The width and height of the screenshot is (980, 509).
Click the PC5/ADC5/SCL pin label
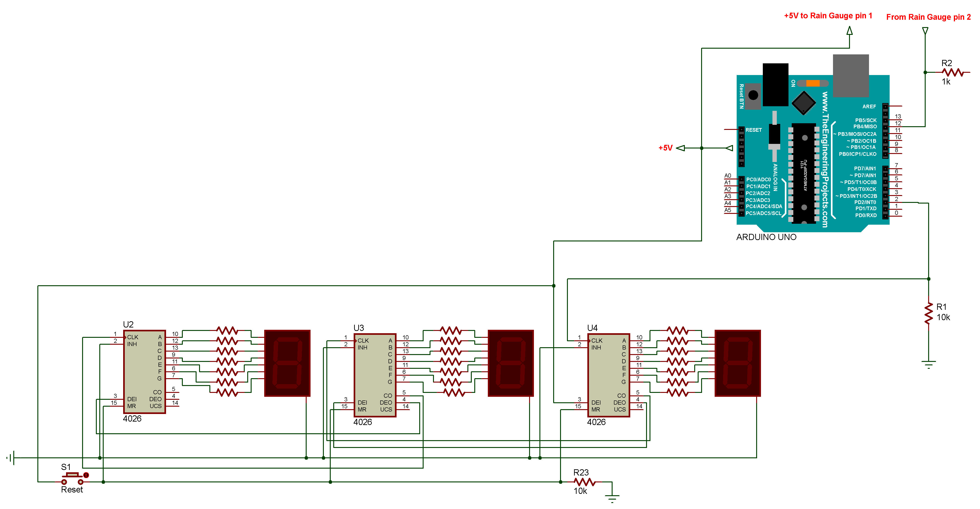click(x=763, y=214)
